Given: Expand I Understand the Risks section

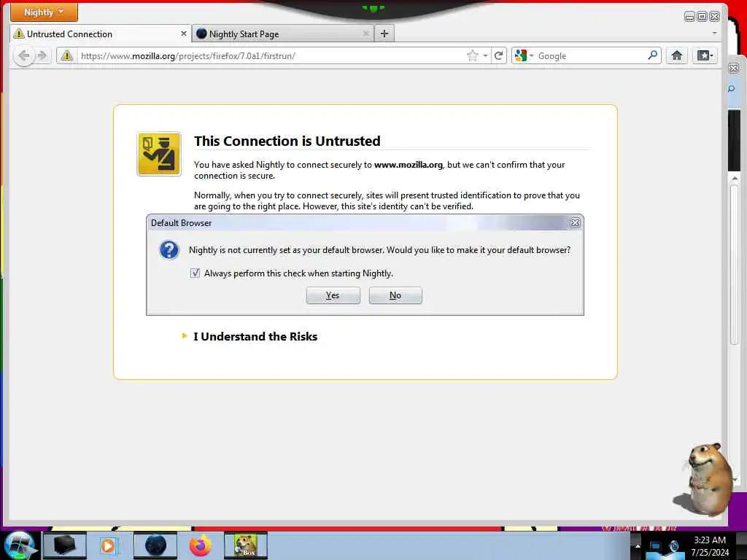Looking at the screenshot, I should click(255, 337).
